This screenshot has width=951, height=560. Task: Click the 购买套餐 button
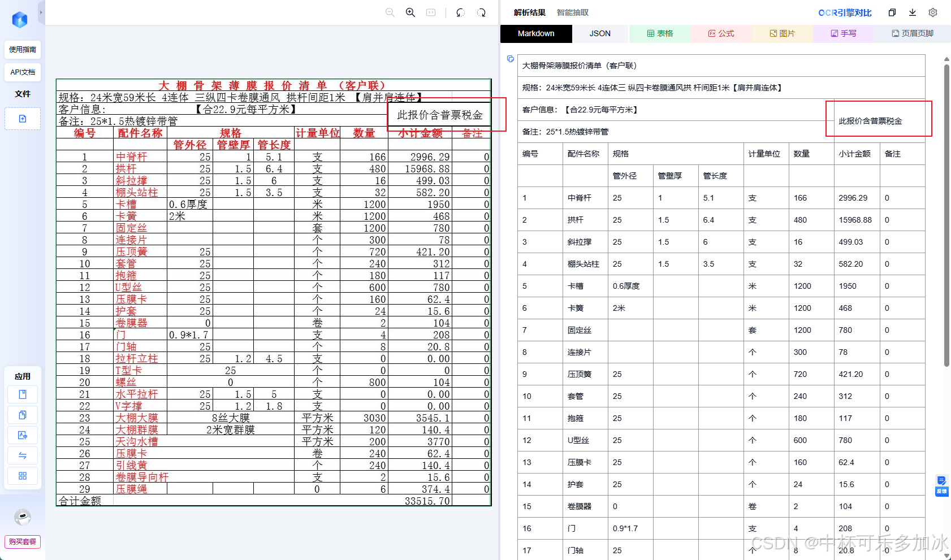click(x=23, y=541)
